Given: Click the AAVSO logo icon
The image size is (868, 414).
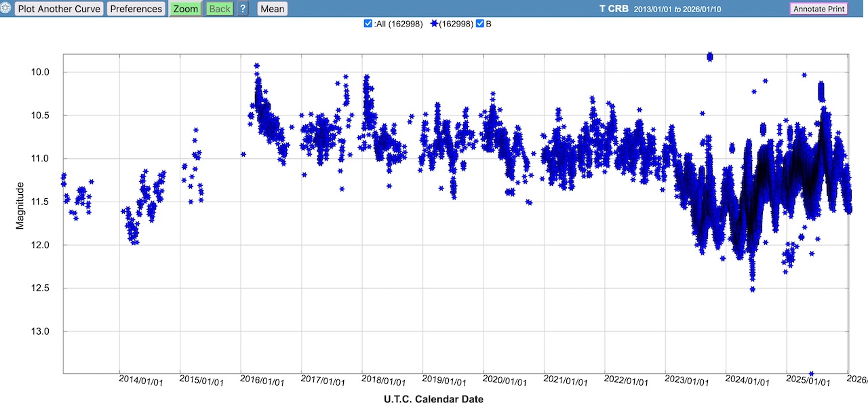Looking at the screenshot, I should (x=7, y=9).
